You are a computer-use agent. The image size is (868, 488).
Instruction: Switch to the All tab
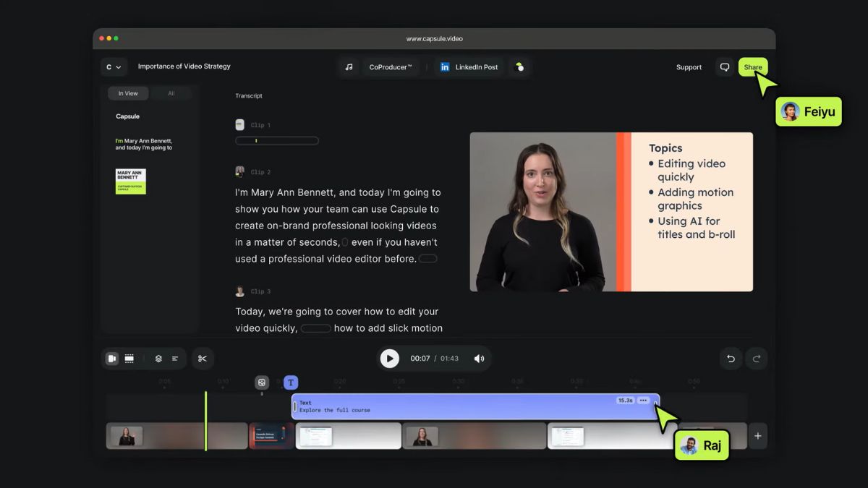171,93
